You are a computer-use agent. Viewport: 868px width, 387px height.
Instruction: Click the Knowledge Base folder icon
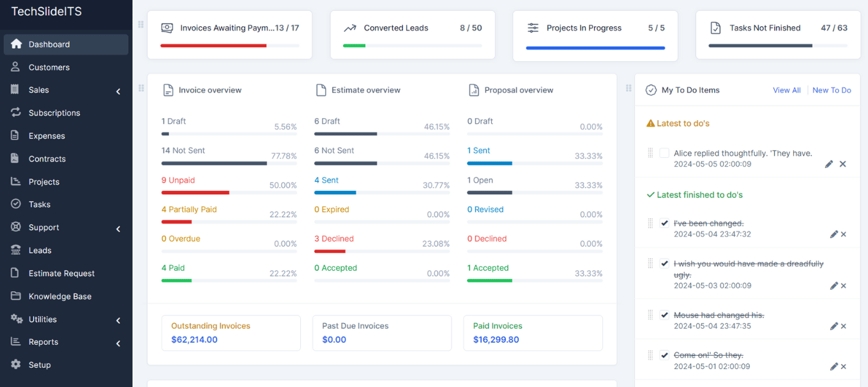click(16, 296)
